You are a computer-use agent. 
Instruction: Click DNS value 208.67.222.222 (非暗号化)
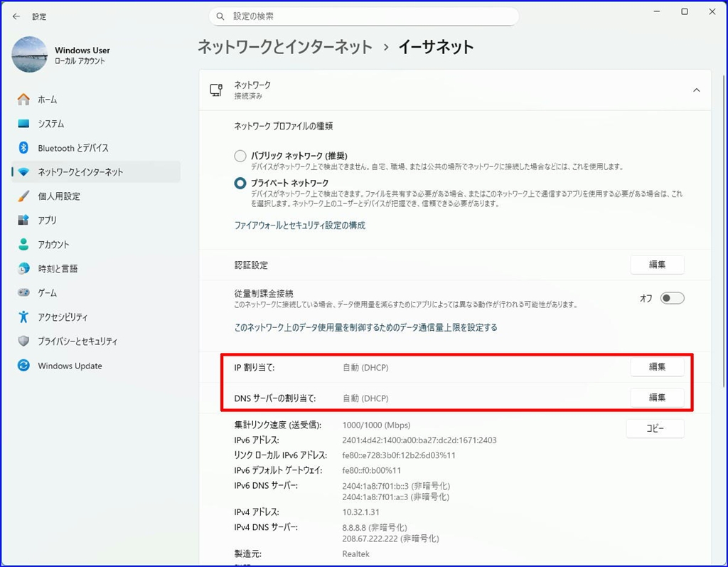390,539
